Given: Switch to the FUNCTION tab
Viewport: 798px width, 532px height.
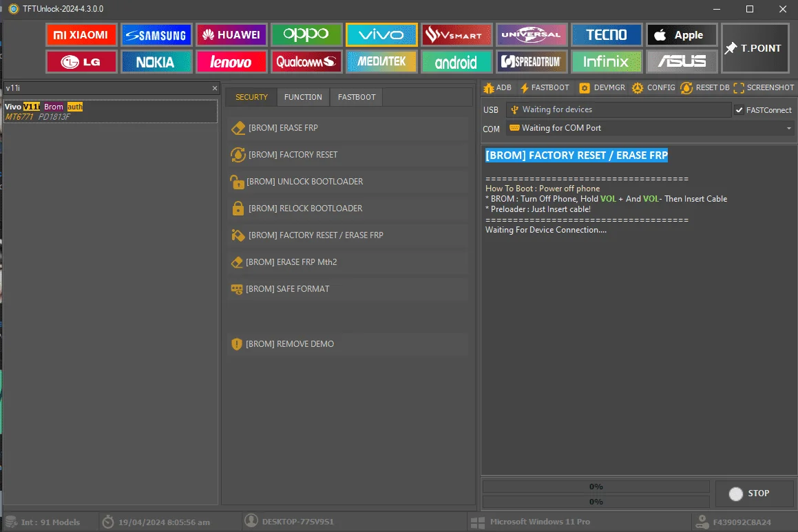Looking at the screenshot, I should click(x=303, y=96).
